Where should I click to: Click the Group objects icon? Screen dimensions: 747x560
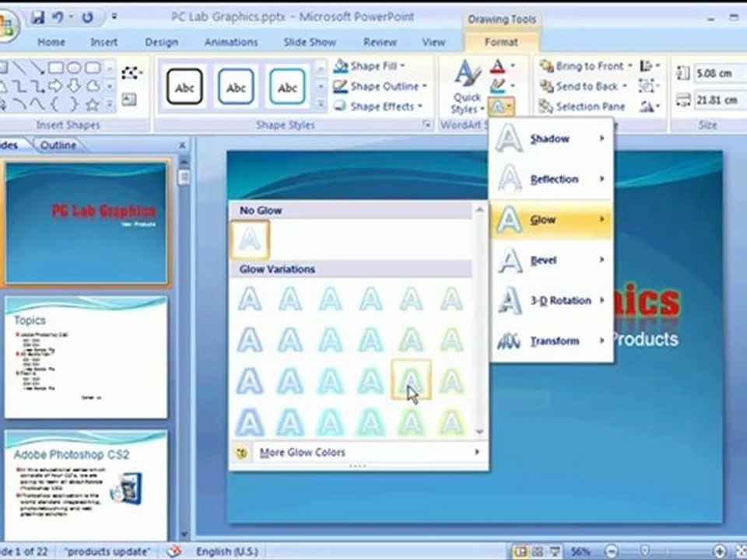[649, 86]
